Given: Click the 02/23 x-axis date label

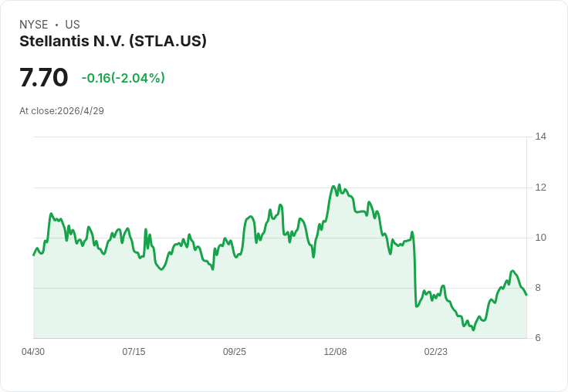Looking at the screenshot, I should click(x=436, y=351).
